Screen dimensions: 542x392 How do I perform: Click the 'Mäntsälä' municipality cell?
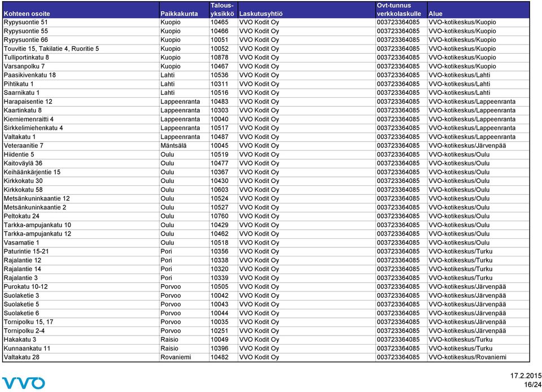(x=173, y=146)
